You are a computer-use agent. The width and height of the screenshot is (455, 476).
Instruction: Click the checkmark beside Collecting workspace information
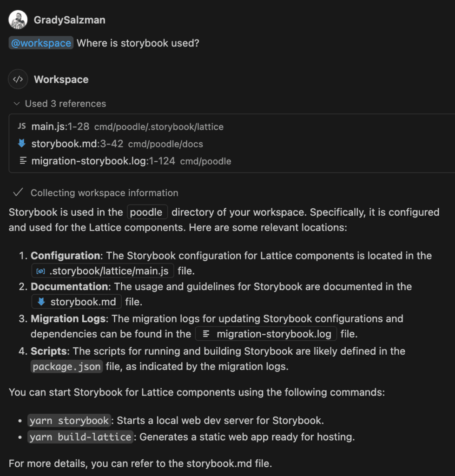click(x=18, y=192)
